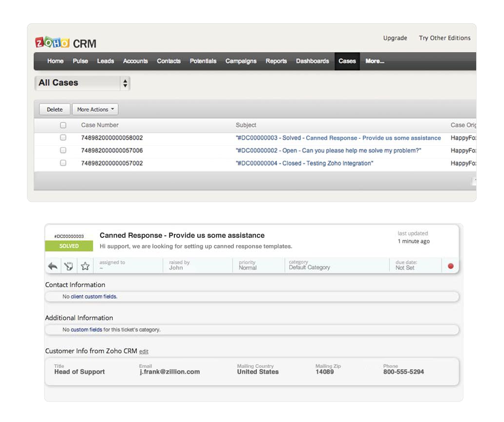Switch to the Contacts tab

point(169,61)
